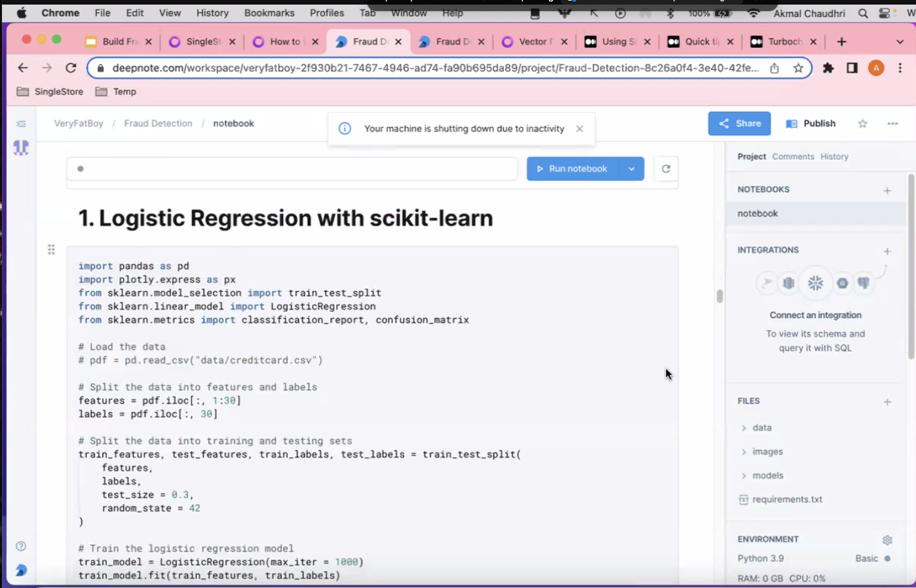
Task: Expand the models folder
Action: coord(767,475)
